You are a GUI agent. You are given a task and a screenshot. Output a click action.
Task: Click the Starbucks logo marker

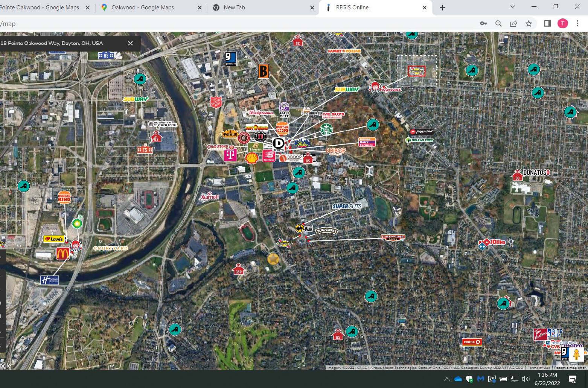(326, 129)
